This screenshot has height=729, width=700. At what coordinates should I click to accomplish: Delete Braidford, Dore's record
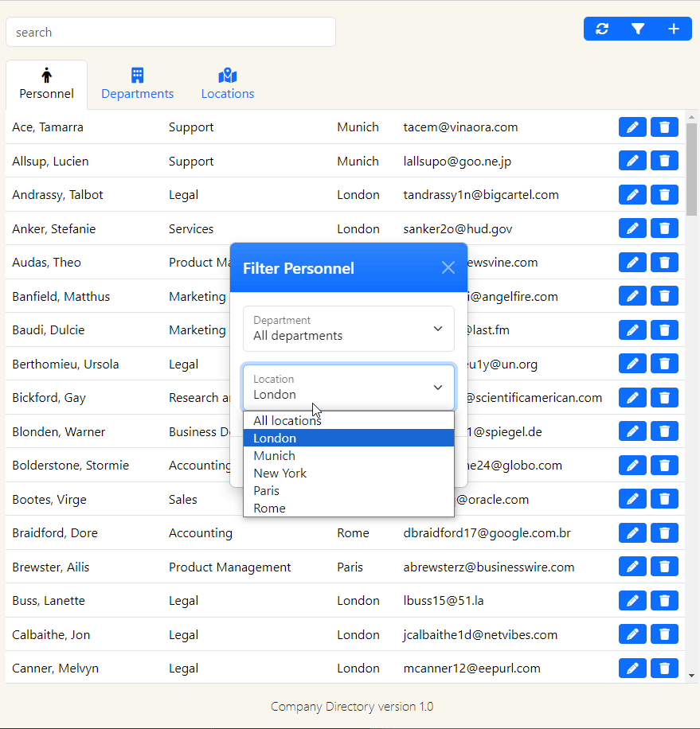[x=664, y=532]
